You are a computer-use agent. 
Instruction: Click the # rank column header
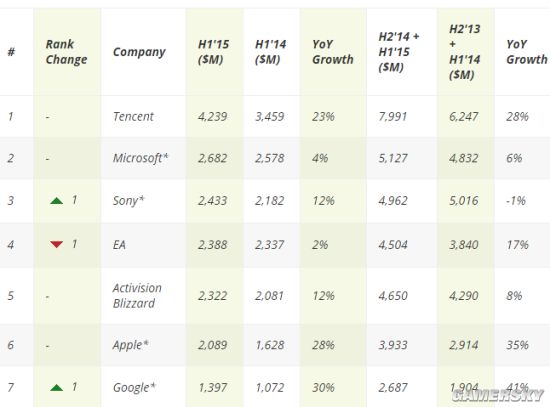tap(11, 52)
